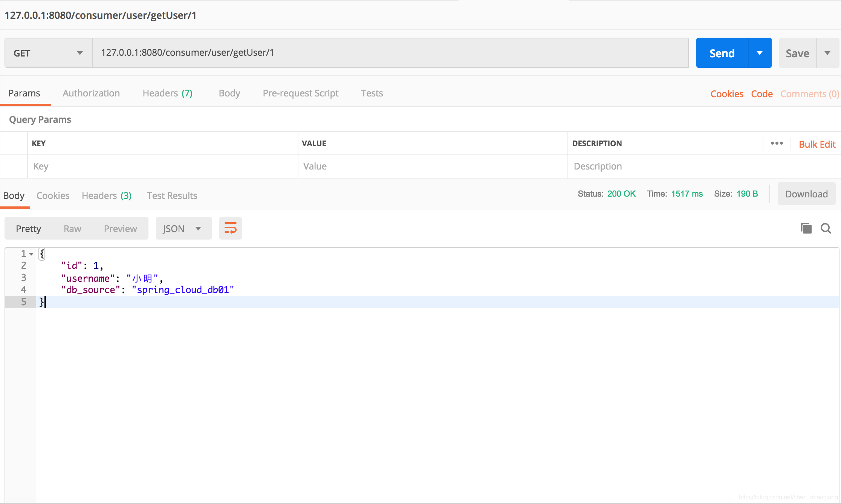841x504 pixels.
Task: Switch to the Params tab
Action: (24, 93)
